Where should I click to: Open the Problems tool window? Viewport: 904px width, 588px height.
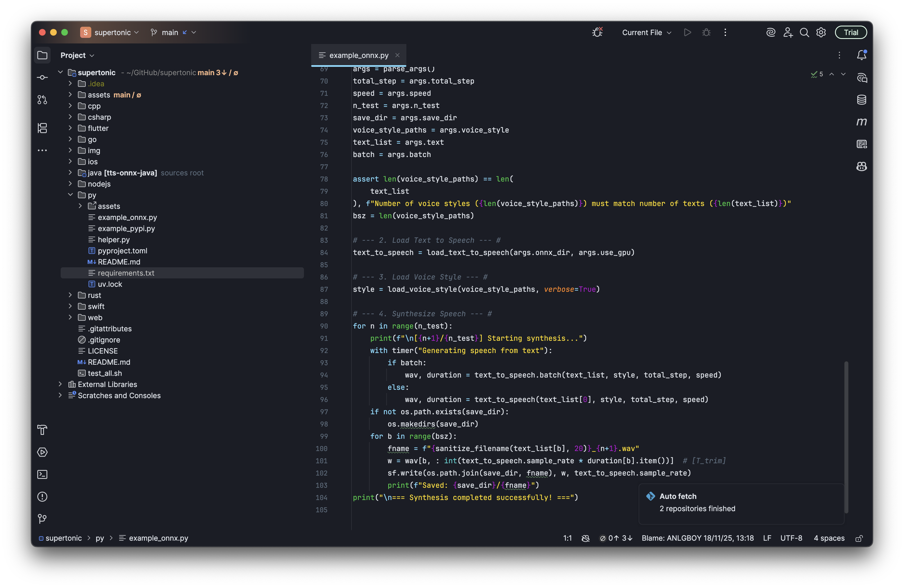pos(42,496)
